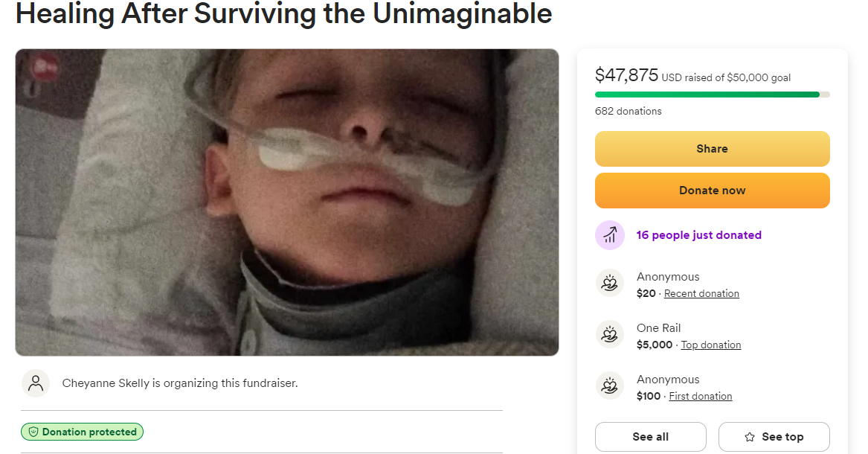The height and width of the screenshot is (454, 868).
Task: Click the organizer avatar icon
Action: (x=35, y=383)
